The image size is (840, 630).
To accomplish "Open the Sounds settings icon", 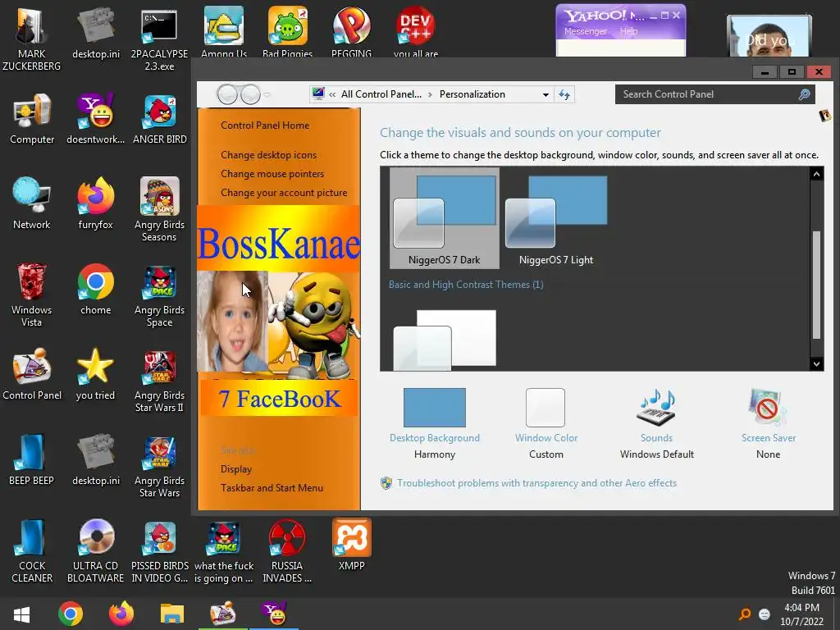I will 656,408.
